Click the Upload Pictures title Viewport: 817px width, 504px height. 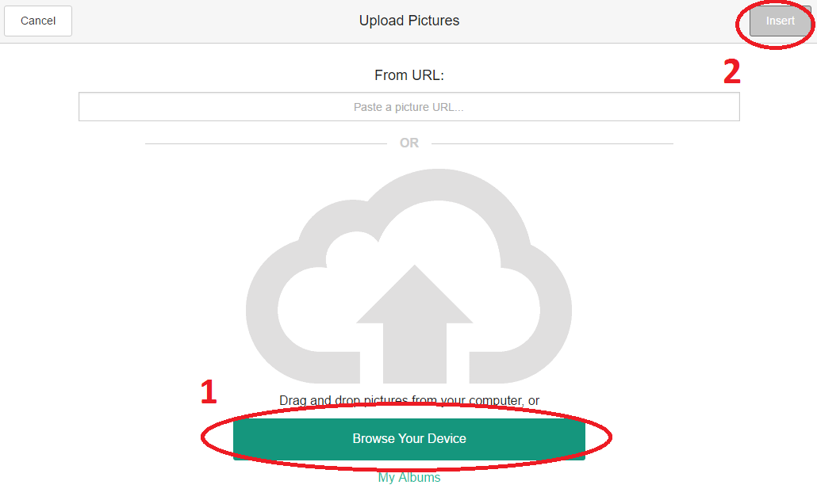pyautogui.click(x=408, y=21)
